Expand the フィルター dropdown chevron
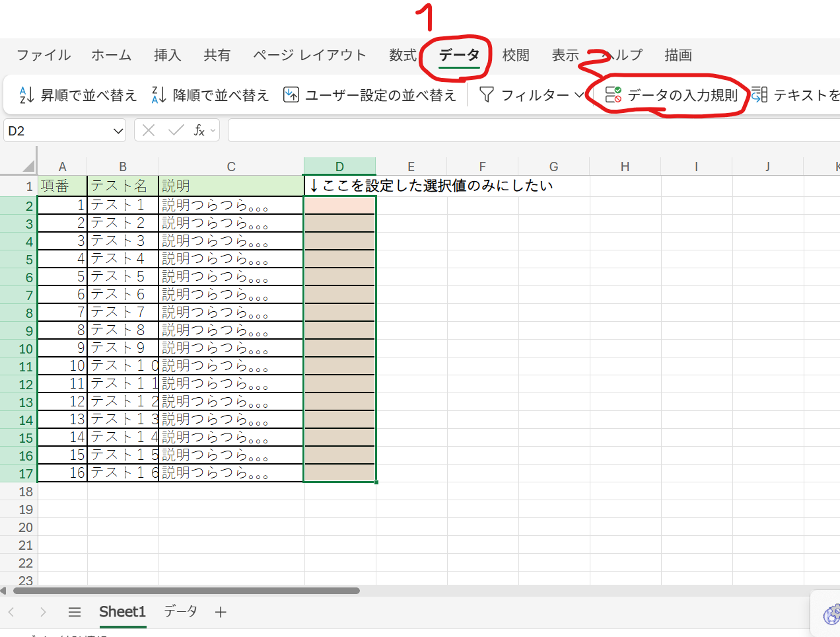This screenshot has height=637, width=840. coord(579,95)
